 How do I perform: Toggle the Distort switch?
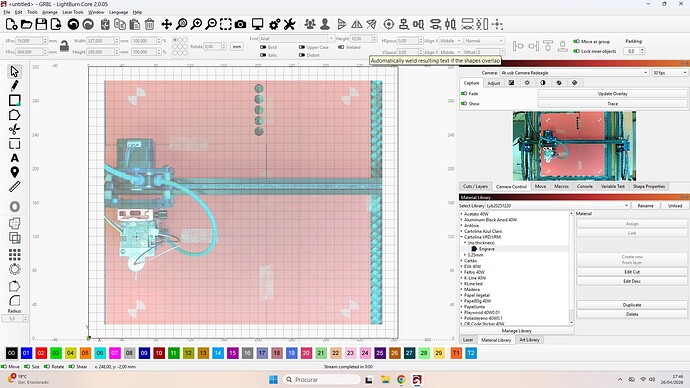tap(302, 55)
